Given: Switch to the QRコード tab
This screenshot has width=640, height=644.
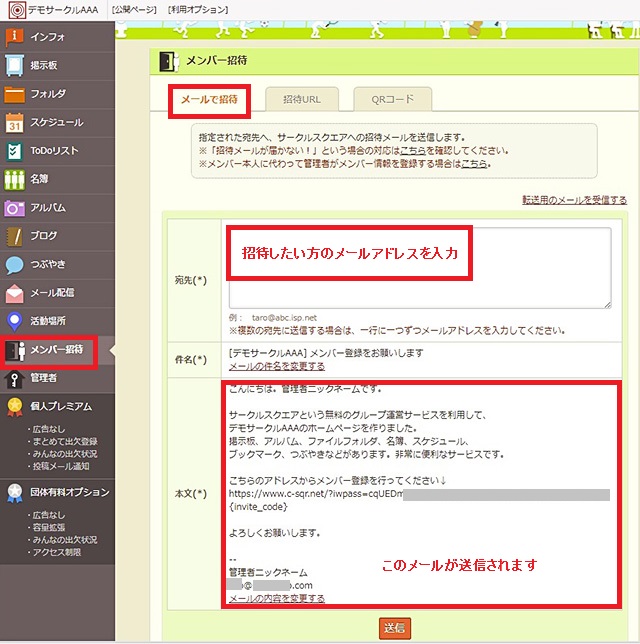Looking at the screenshot, I should click(392, 99).
